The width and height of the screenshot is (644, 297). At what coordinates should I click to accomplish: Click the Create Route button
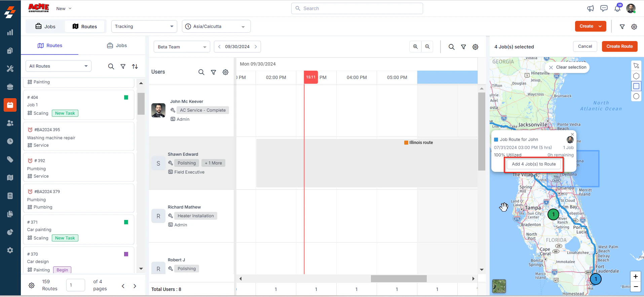[619, 46]
